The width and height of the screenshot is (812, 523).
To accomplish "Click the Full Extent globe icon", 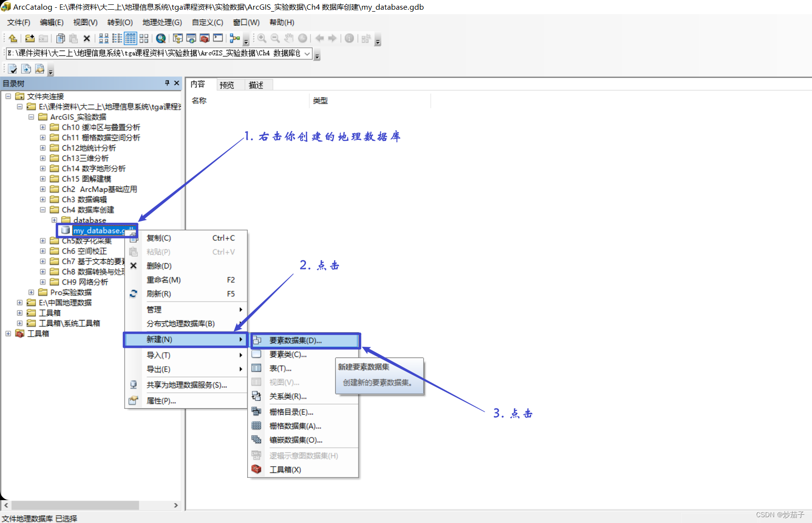I will pos(303,38).
